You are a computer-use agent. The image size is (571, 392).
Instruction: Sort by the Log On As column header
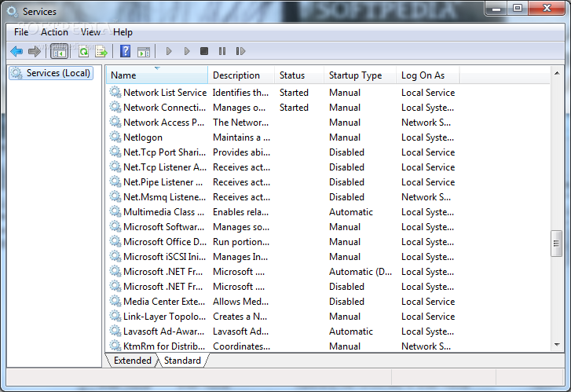coord(427,75)
